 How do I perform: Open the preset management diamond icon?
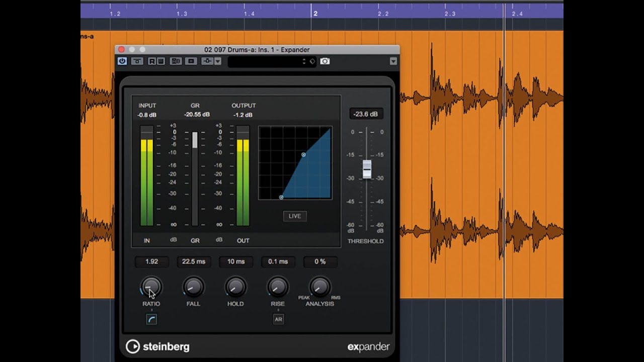click(x=312, y=61)
